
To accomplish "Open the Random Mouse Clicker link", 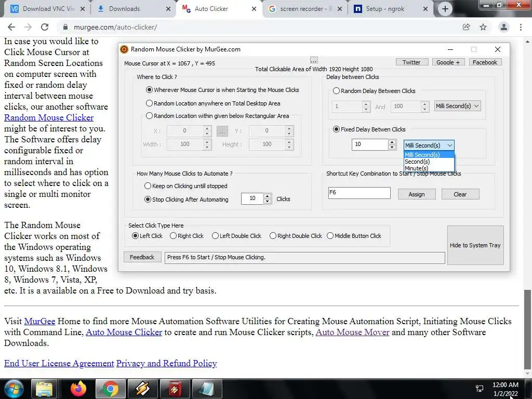I will point(49,118).
